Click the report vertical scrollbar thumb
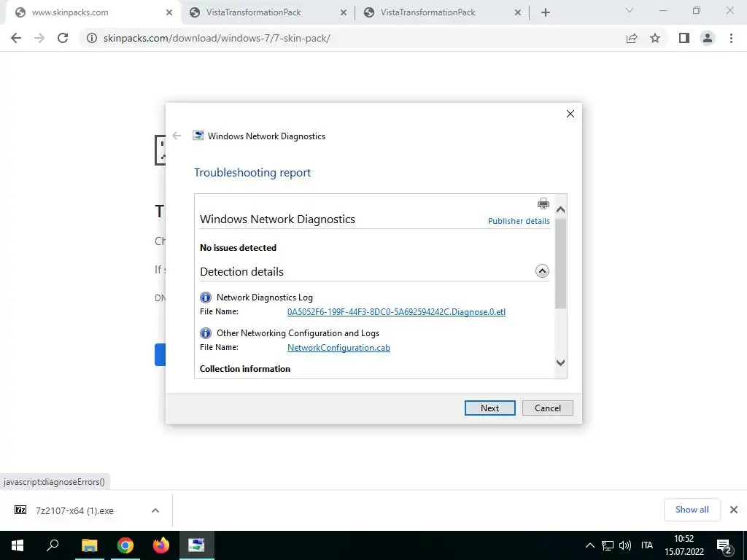Viewport: 747px width, 560px height. pos(561,263)
